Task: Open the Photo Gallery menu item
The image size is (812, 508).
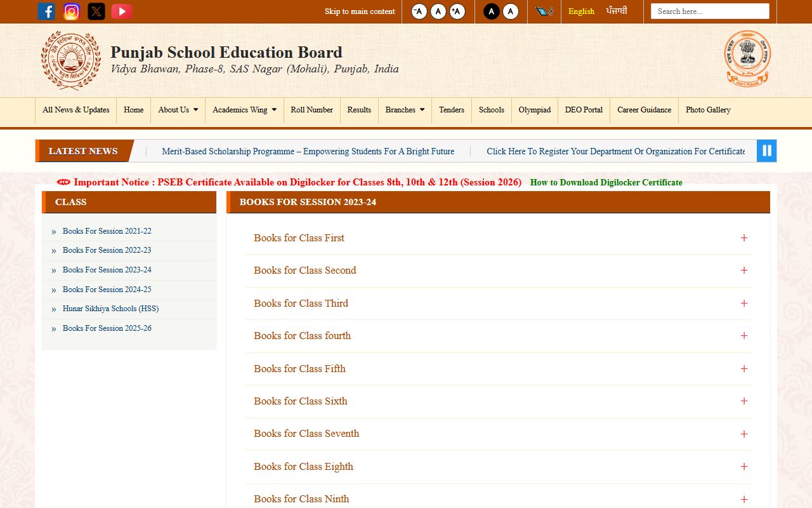Action: (x=708, y=110)
